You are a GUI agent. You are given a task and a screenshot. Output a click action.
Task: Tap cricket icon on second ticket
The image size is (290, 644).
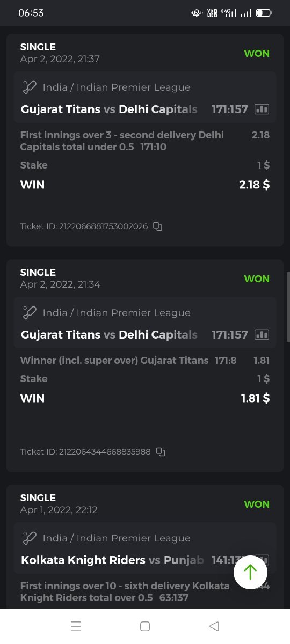pyautogui.click(x=29, y=313)
